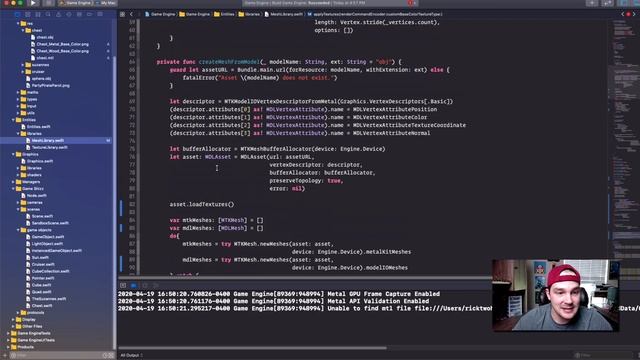Image resolution: width=640 pixels, height=360 pixels.
Task: Open MeshLibrary.swift in jump bar
Action: tap(283, 14)
